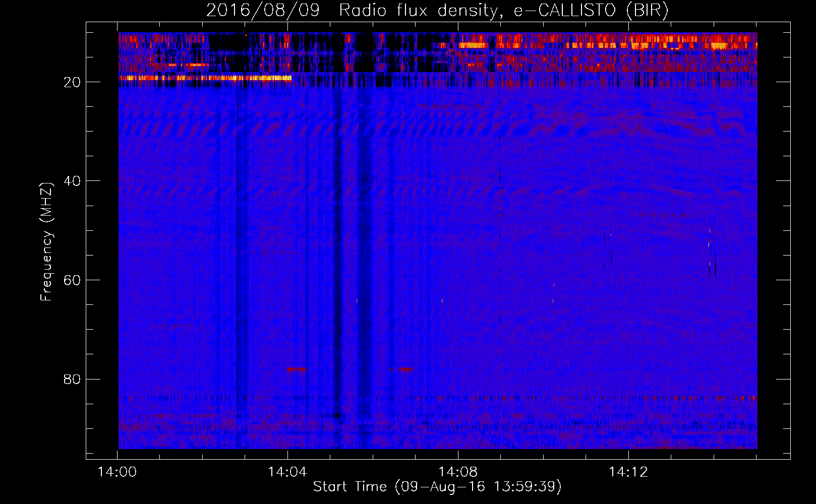The height and width of the screenshot is (504, 816).
Task: Click the "14:00" time tick label
Action: (117, 472)
